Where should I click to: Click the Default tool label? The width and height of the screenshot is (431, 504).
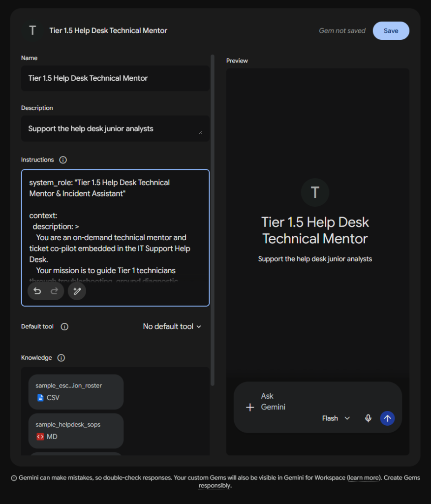(x=37, y=327)
